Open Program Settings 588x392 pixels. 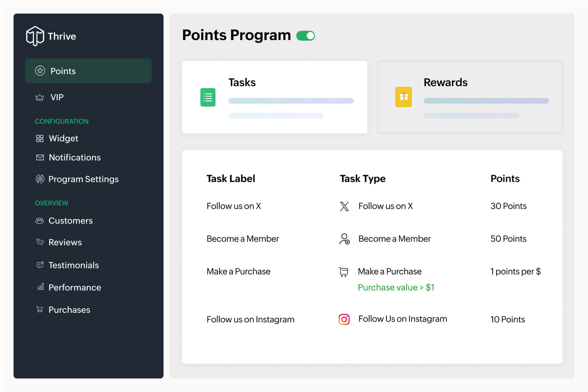pos(83,179)
